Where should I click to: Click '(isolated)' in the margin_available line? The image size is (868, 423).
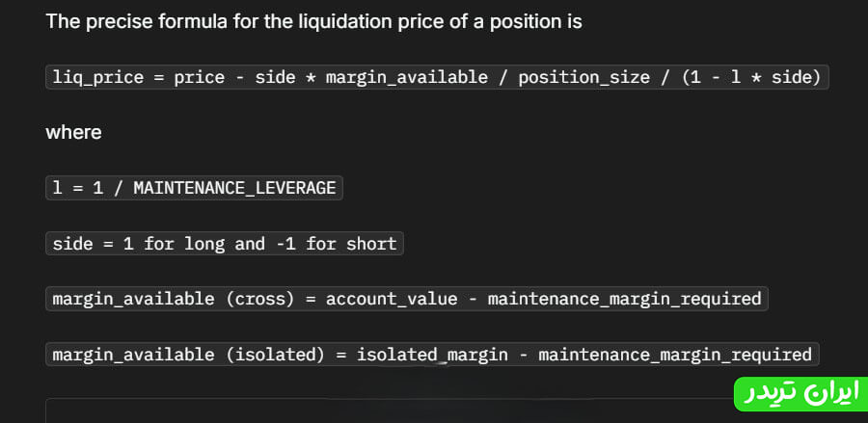(x=275, y=355)
